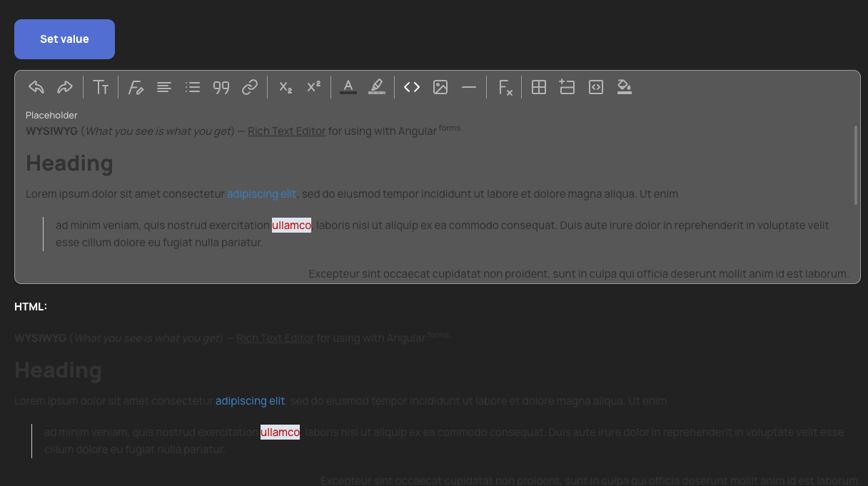Open the highlight color picker
This screenshot has height=486, width=868.
377,87
